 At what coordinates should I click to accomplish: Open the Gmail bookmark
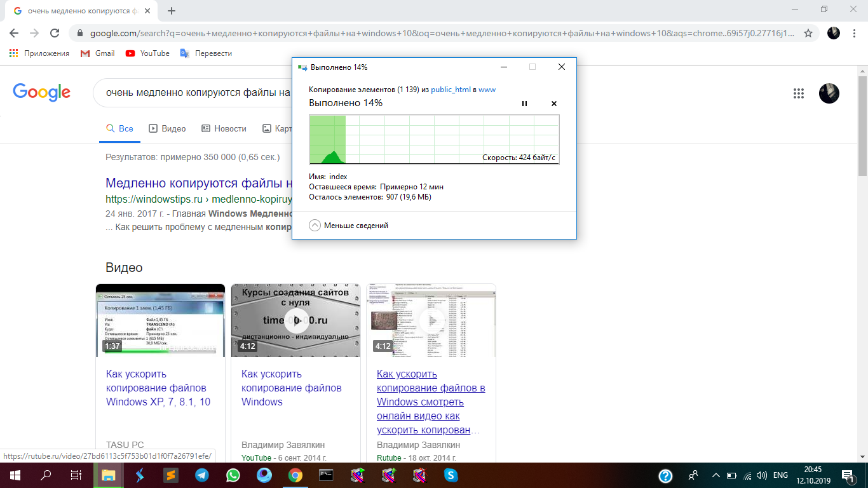[x=98, y=53]
